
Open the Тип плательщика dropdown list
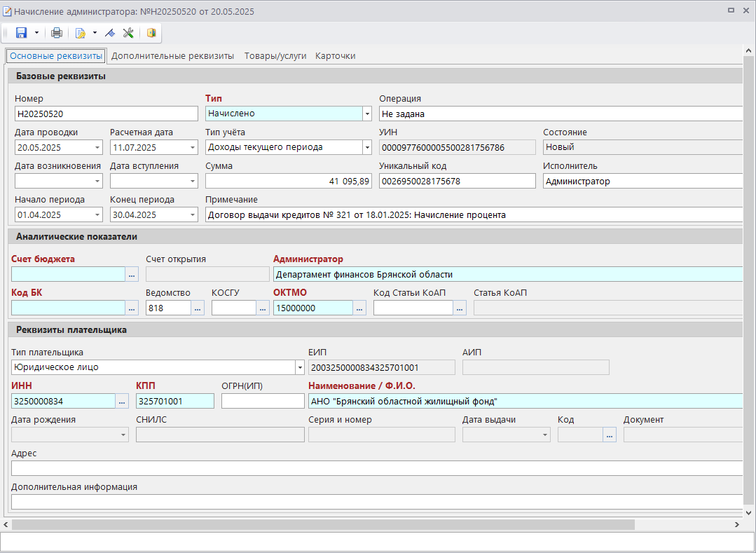click(300, 367)
